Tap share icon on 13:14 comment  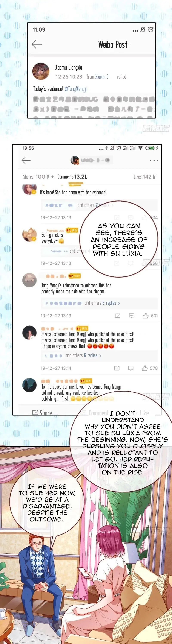[117, 368]
